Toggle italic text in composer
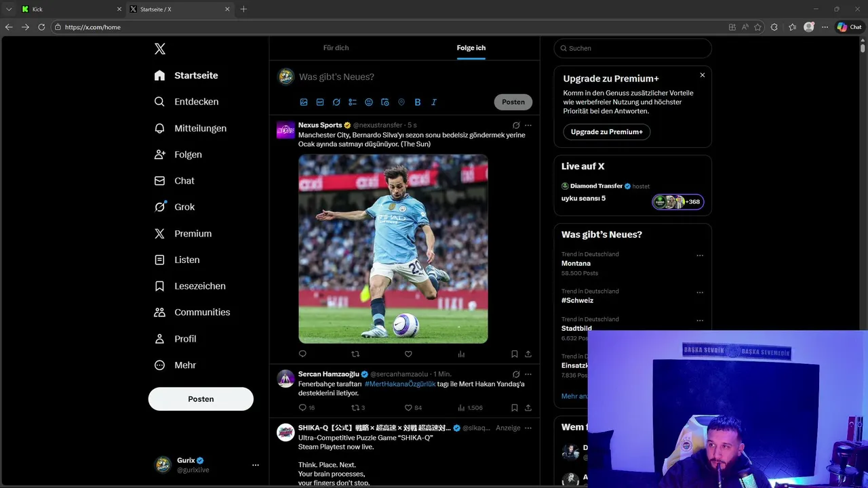 point(434,102)
